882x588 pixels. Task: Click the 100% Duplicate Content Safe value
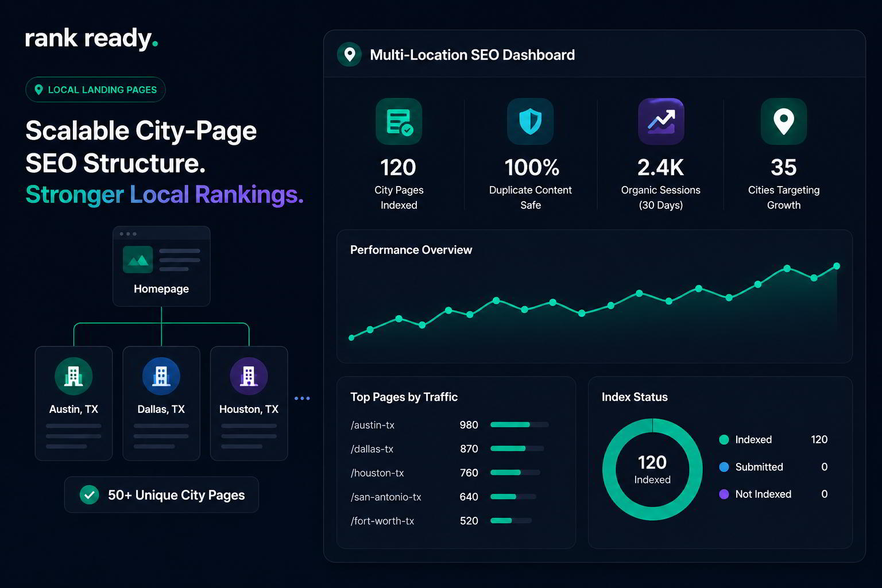(x=532, y=168)
